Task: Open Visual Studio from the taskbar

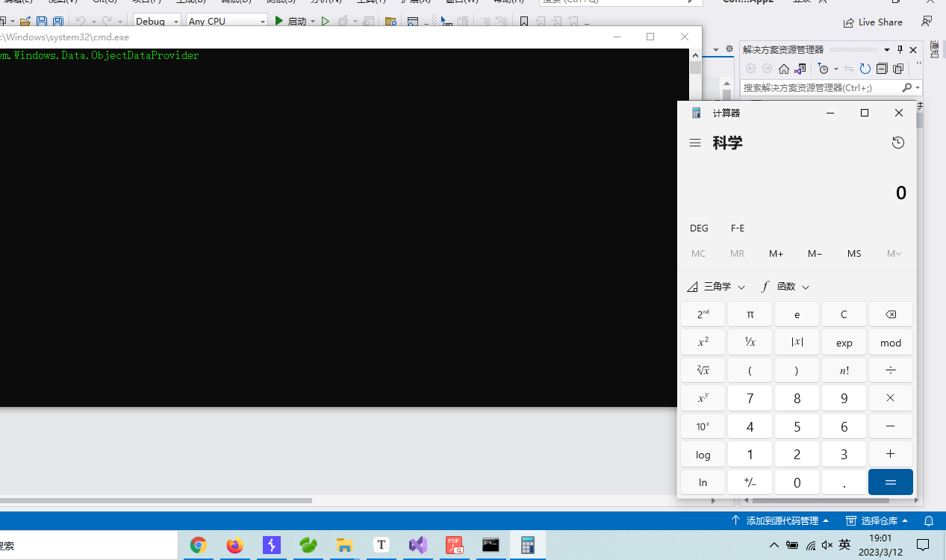Action: [x=417, y=545]
